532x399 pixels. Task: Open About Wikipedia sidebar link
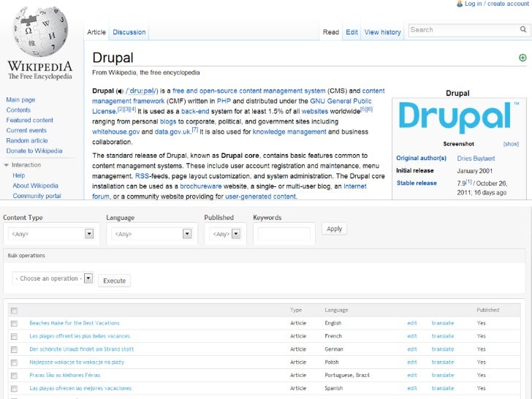[35, 186]
